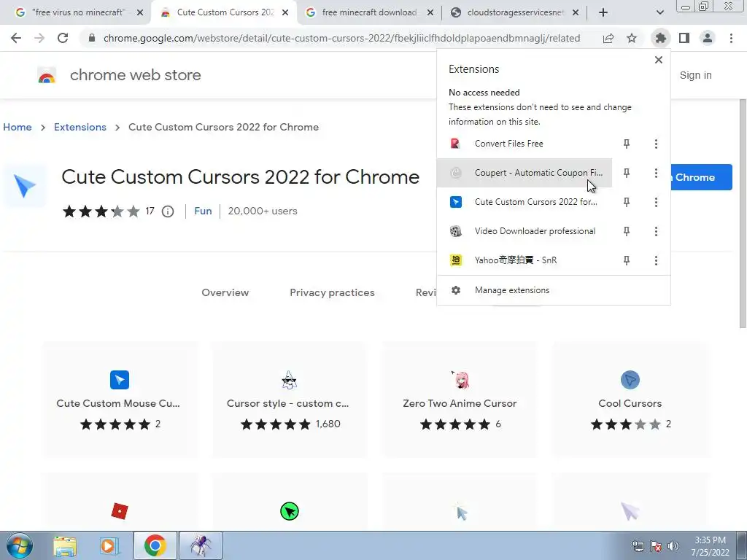Image resolution: width=747 pixels, height=560 pixels.
Task: Switch to cloudstorageservicesnet tab
Action: [x=514, y=12]
